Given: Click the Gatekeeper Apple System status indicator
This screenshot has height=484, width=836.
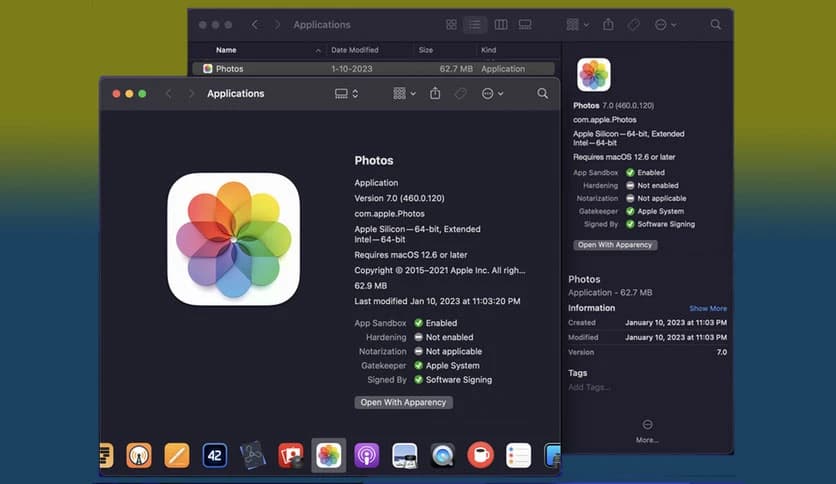Looking at the screenshot, I should click(x=419, y=366).
